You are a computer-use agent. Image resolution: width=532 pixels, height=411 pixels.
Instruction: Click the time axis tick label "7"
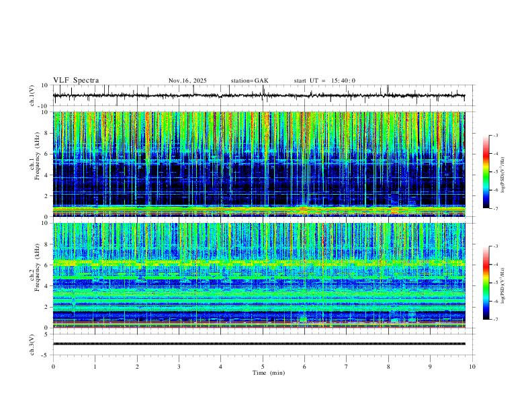coord(347,367)
